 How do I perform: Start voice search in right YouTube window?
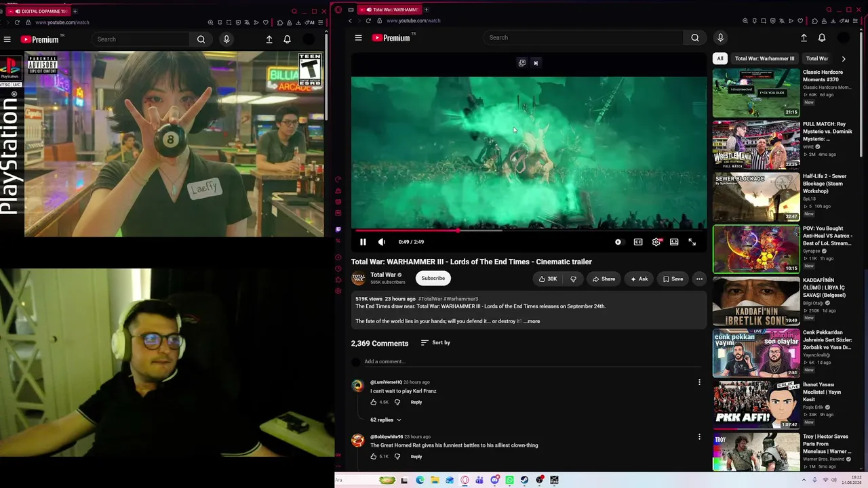[720, 38]
